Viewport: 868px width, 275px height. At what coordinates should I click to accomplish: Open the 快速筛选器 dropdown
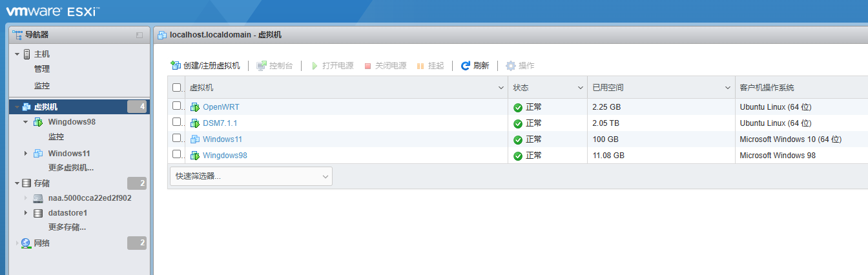251,176
